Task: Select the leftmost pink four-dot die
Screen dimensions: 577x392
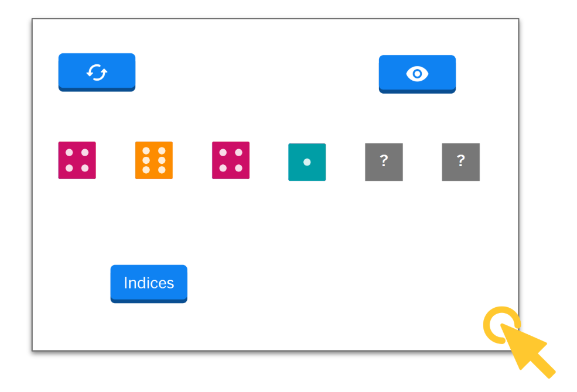Action: pyautogui.click(x=77, y=160)
